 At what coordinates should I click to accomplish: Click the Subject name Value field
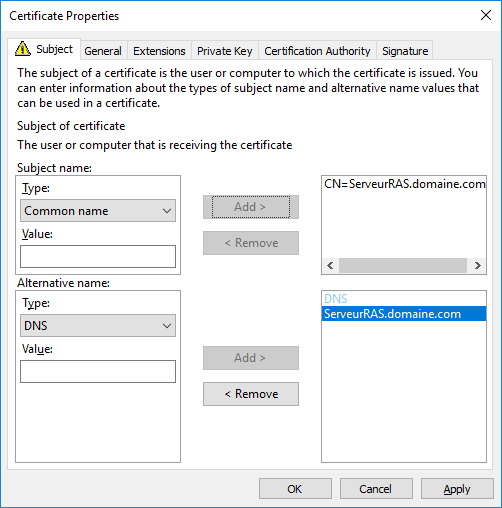[98, 256]
